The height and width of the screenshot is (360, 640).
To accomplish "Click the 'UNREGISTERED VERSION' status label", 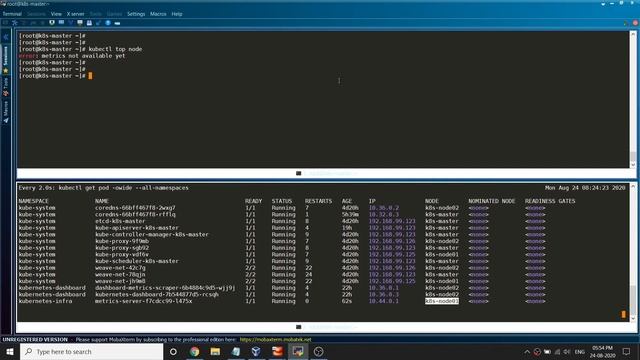I will 35,340.
